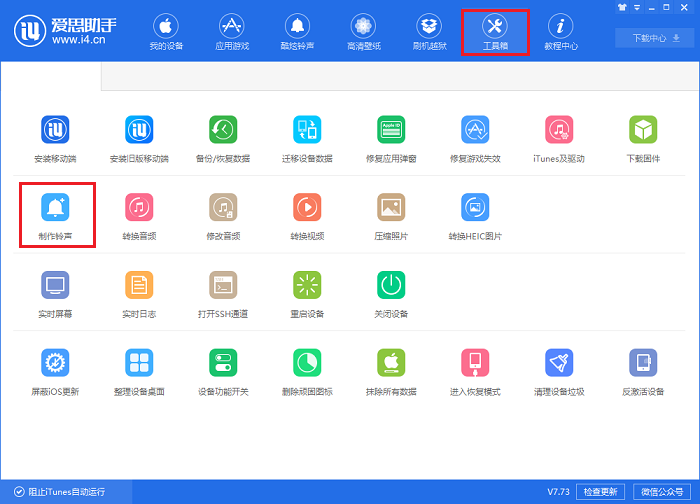Open 实时屏幕 tool
Screen dimensions: 700x504
[55, 294]
